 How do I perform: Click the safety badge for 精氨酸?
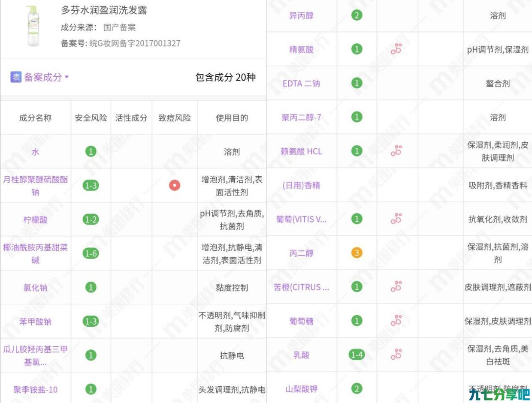[x=357, y=49]
